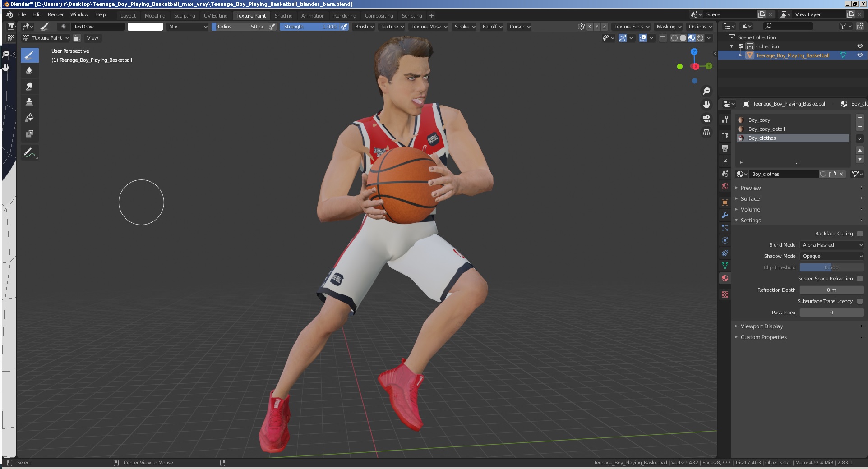Expand the Viewport Display panel
868x469 pixels.
[762, 326]
